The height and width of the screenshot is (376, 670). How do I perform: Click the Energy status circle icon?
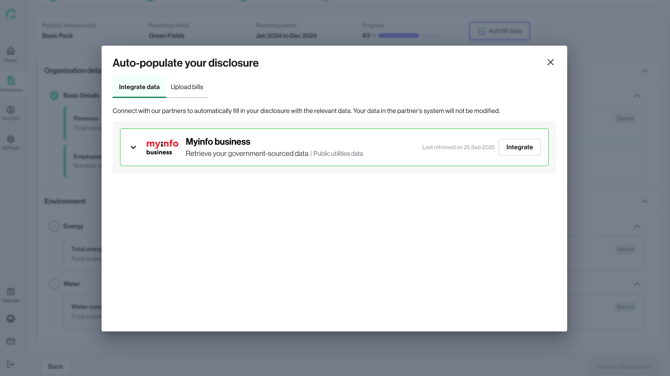(x=54, y=226)
